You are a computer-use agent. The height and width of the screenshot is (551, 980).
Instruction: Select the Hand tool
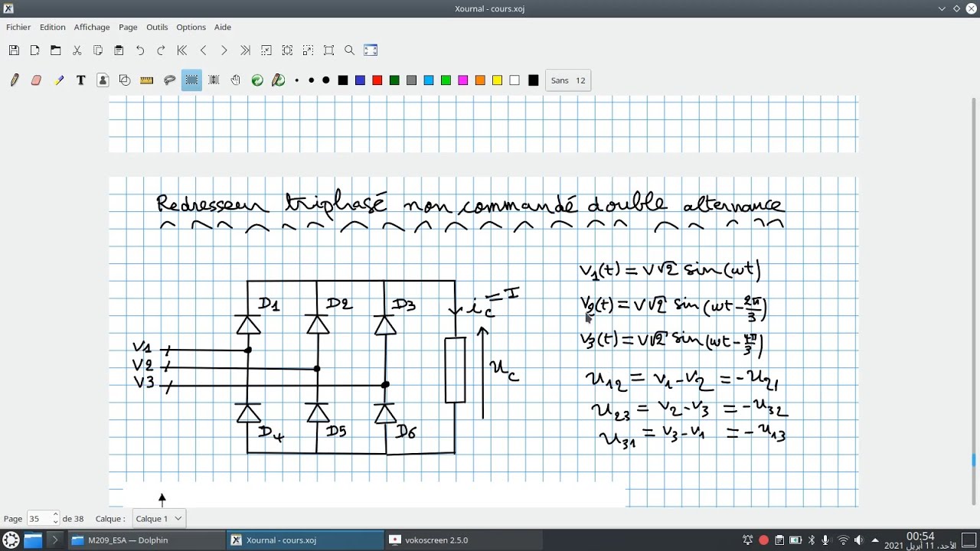point(236,80)
